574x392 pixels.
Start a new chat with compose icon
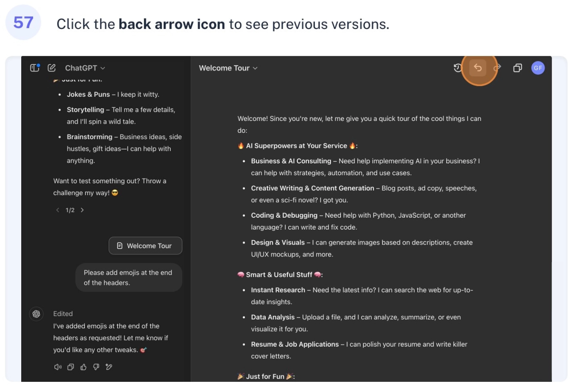click(x=51, y=68)
